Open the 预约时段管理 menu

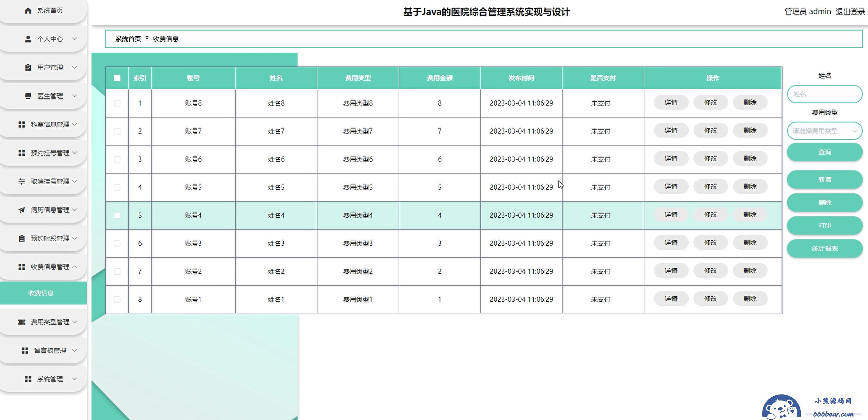[43, 238]
